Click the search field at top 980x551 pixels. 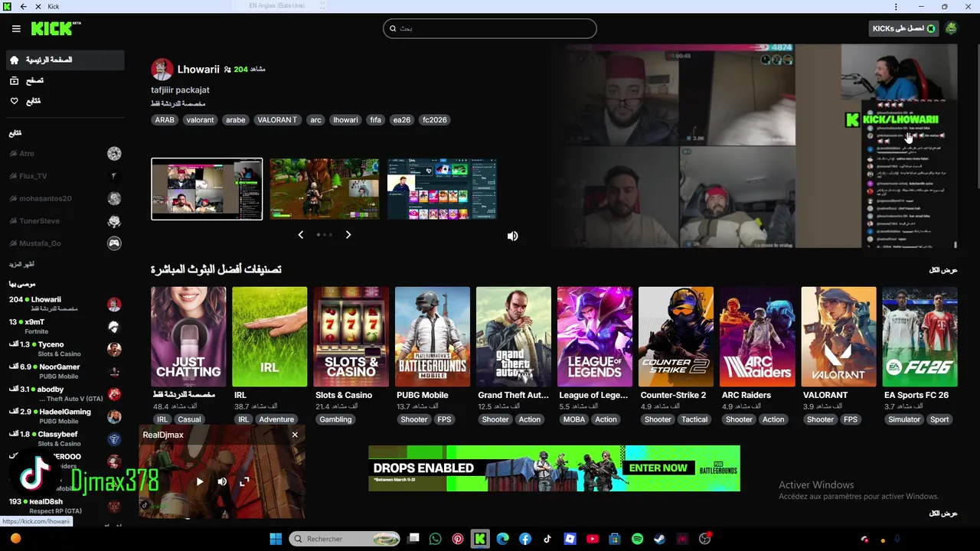[x=490, y=28]
